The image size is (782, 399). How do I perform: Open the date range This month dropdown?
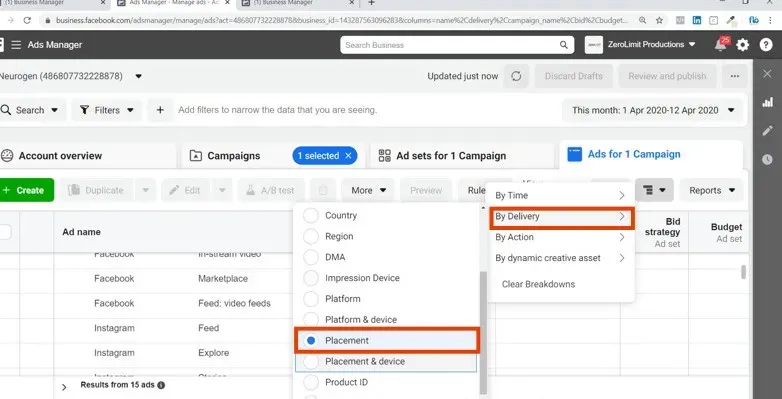[x=653, y=110]
